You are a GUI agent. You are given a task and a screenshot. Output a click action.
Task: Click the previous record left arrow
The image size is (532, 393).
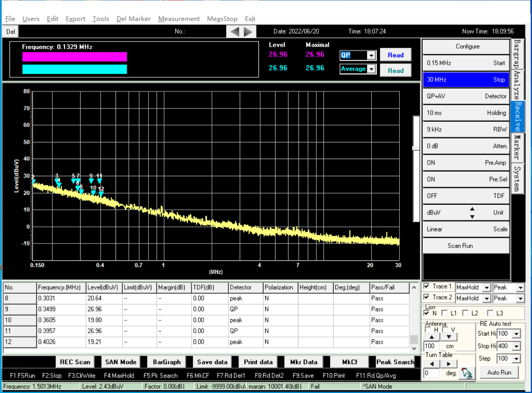(x=235, y=32)
